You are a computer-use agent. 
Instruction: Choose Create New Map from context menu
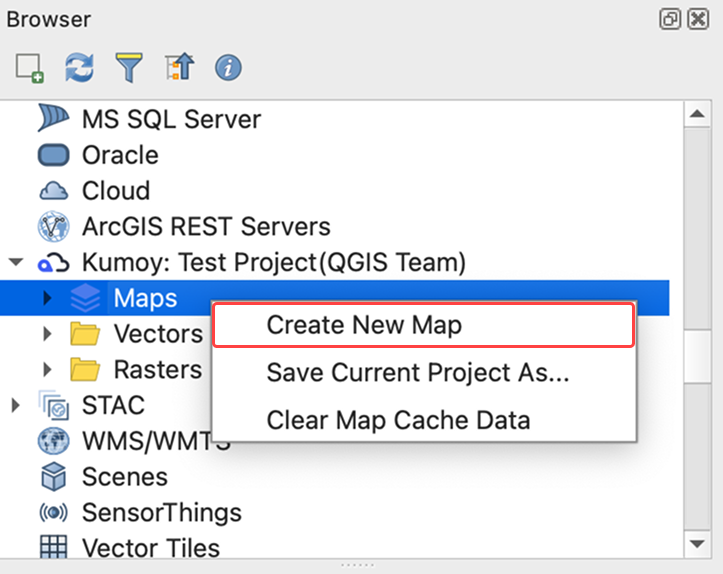424,325
